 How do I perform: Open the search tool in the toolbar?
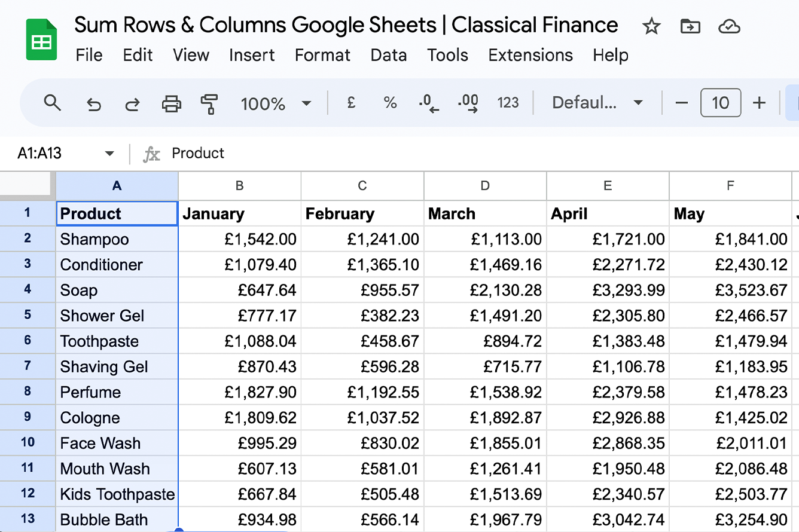click(52, 103)
